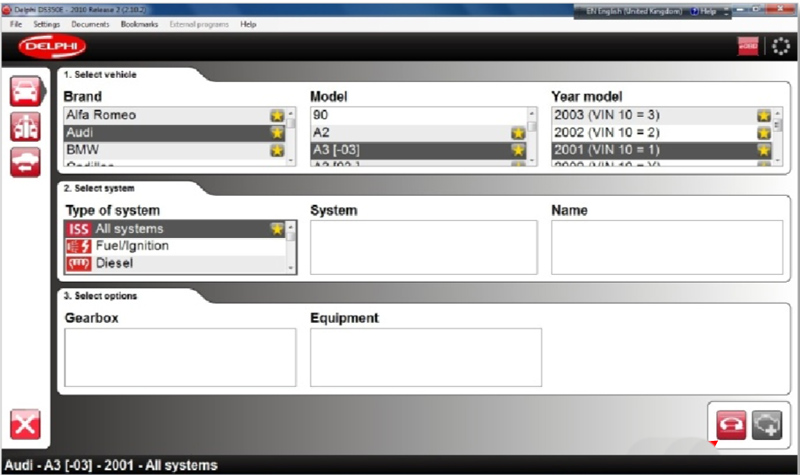Open the Bookmarks menu
The image size is (800, 475).
pyautogui.click(x=139, y=24)
